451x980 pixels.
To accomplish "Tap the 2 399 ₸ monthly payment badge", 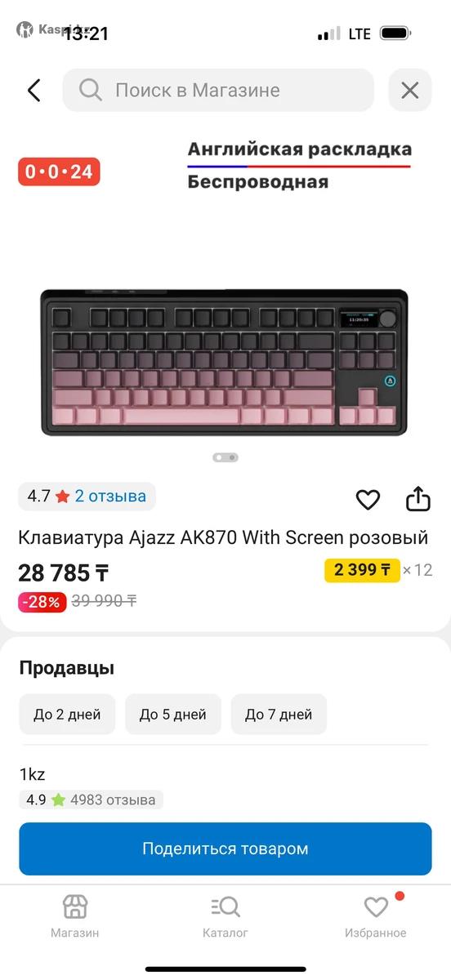I will tap(362, 570).
